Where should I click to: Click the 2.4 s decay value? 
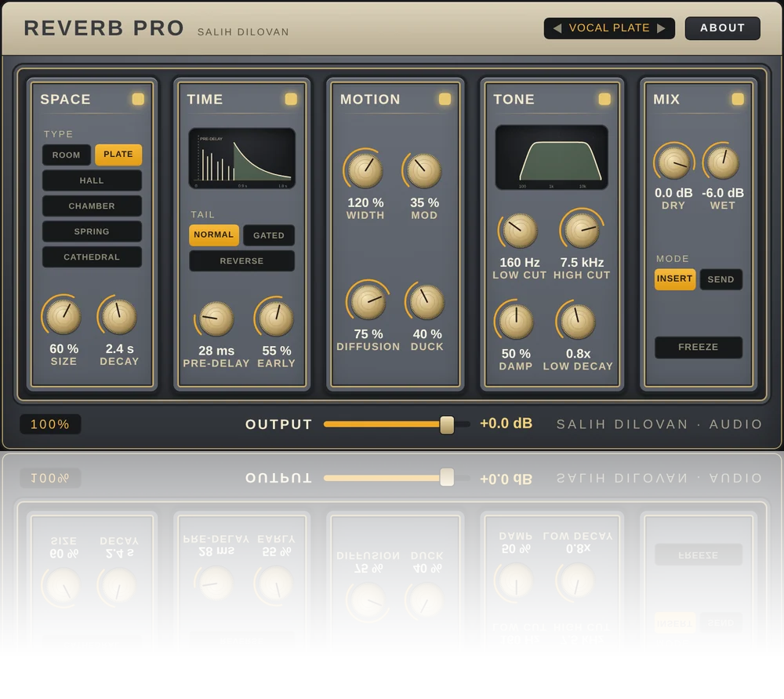(119, 349)
